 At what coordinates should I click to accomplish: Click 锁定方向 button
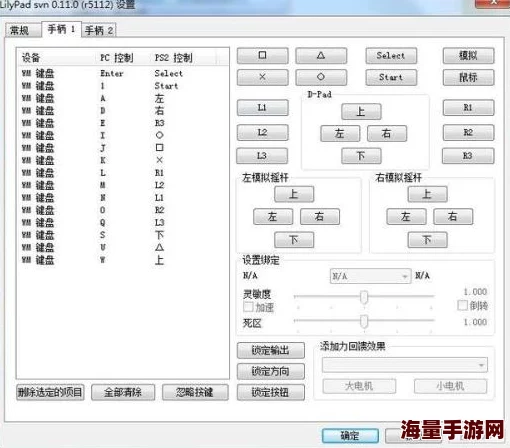[x=271, y=371]
